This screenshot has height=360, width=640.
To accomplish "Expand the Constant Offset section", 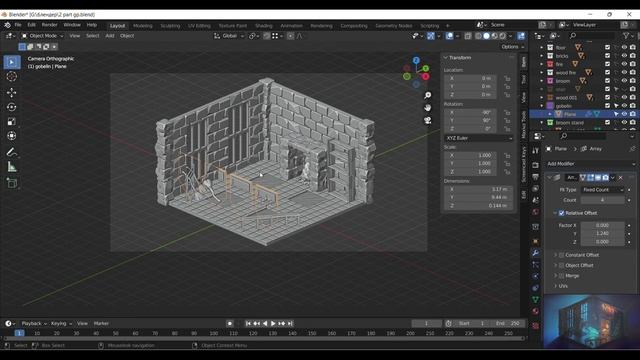I will point(555,255).
